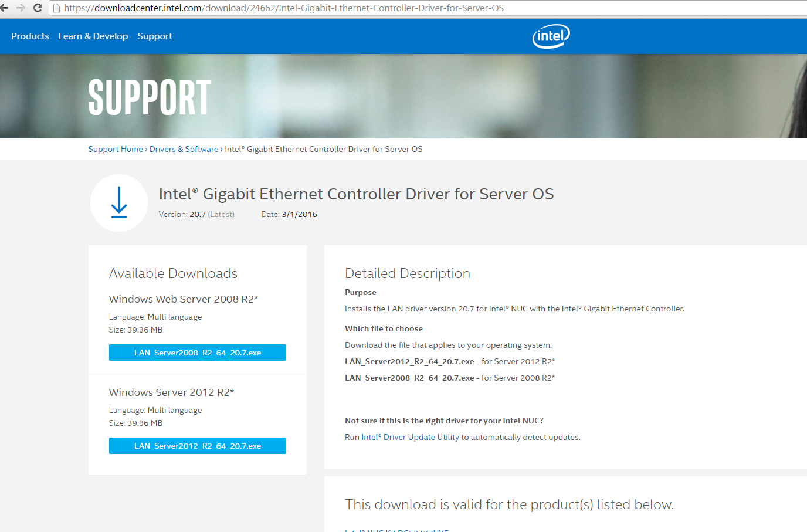Click the Intel logo in header
The width and height of the screenshot is (807, 532).
click(x=551, y=36)
